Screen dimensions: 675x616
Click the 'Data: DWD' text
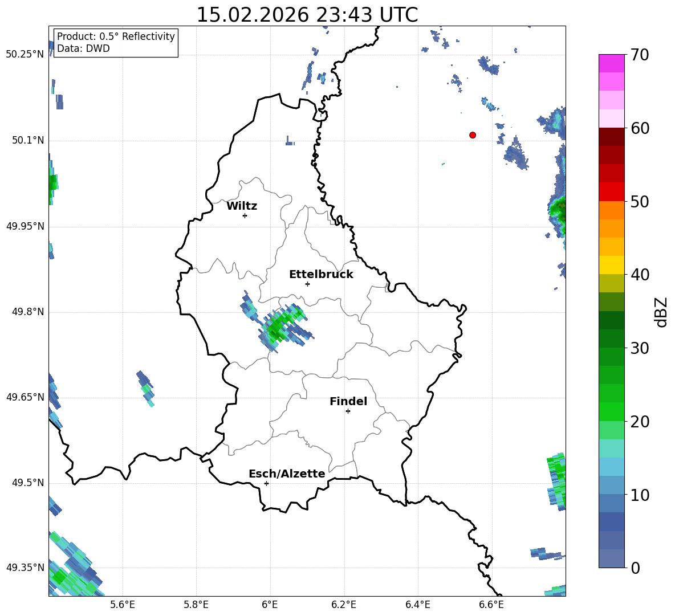83,48
